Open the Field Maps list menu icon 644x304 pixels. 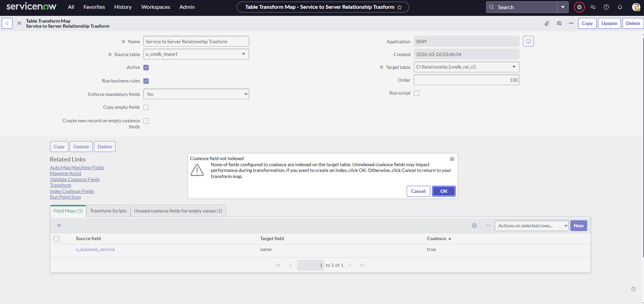pyautogui.click(x=59, y=225)
